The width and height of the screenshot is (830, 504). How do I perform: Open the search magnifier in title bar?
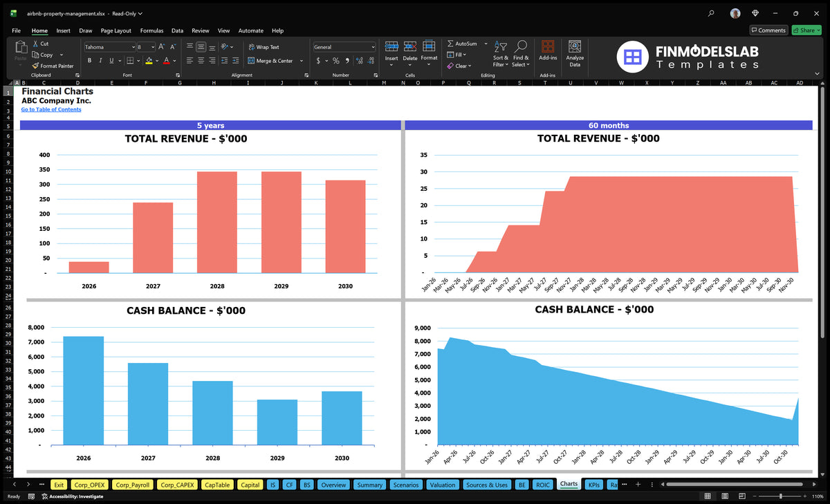click(x=711, y=12)
